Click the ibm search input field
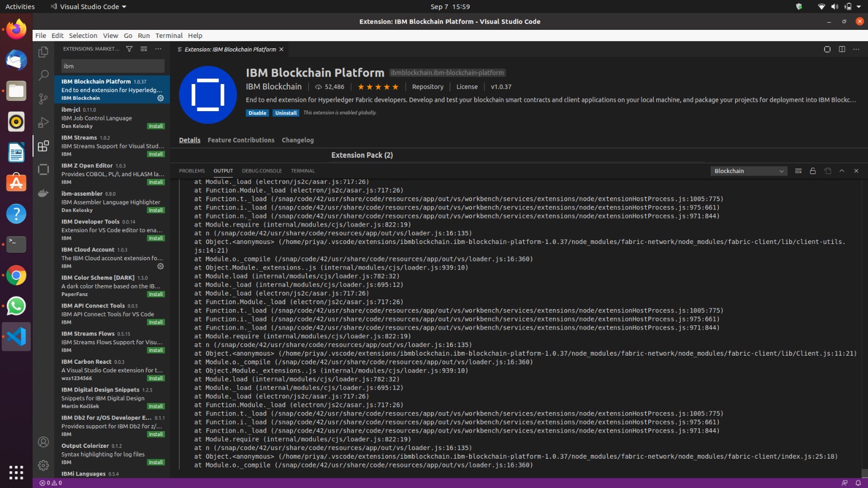This screenshot has height=488, width=868. (111, 66)
